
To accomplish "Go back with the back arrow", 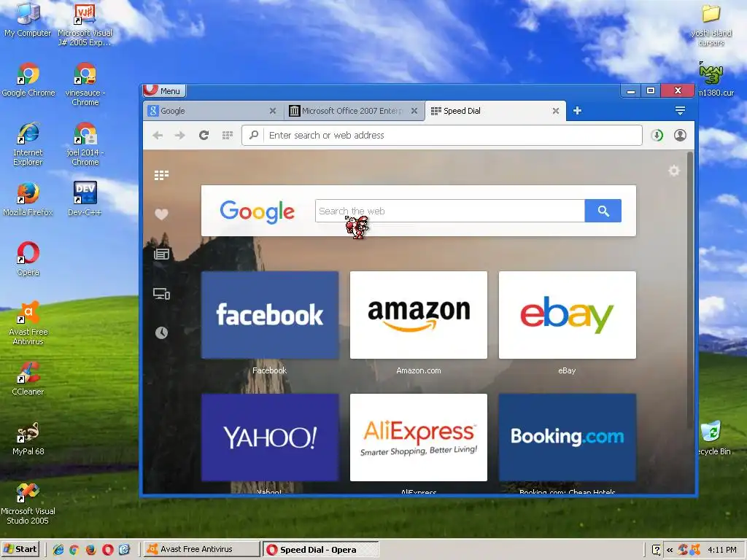I will click(158, 136).
